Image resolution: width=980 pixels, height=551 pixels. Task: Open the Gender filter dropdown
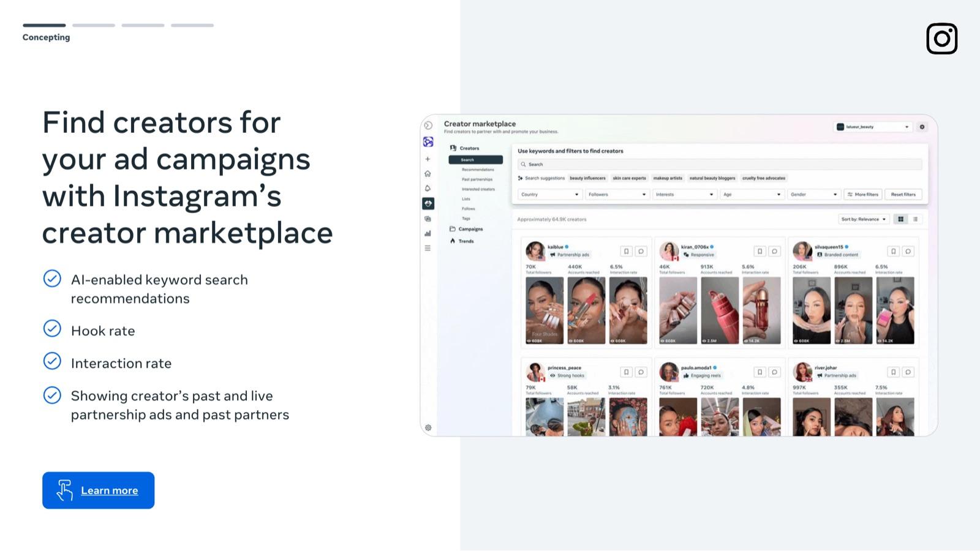point(813,195)
